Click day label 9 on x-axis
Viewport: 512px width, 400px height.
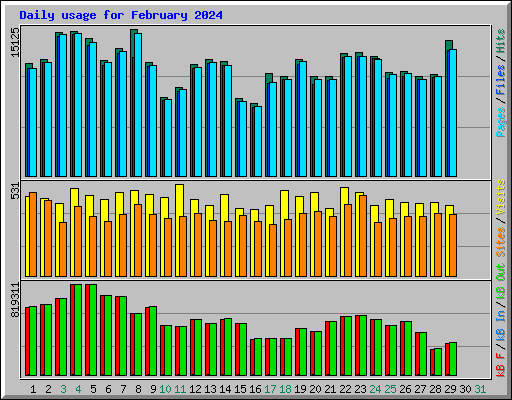[x=153, y=389]
